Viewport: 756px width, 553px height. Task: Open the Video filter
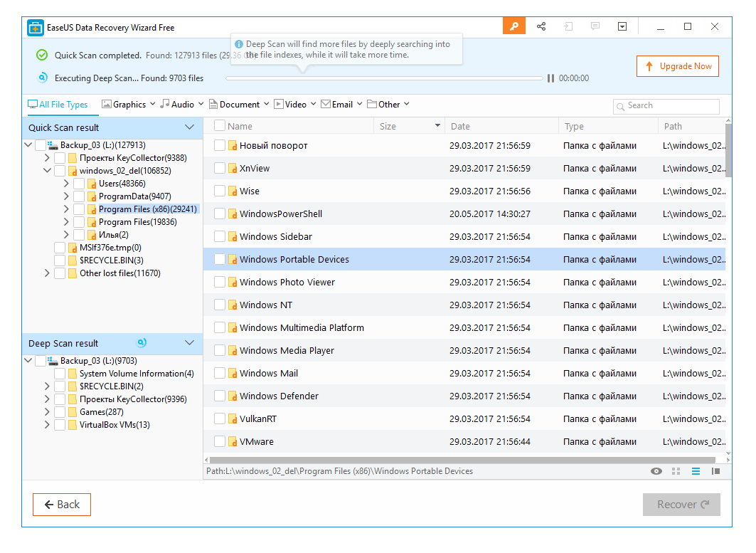(295, 104)
